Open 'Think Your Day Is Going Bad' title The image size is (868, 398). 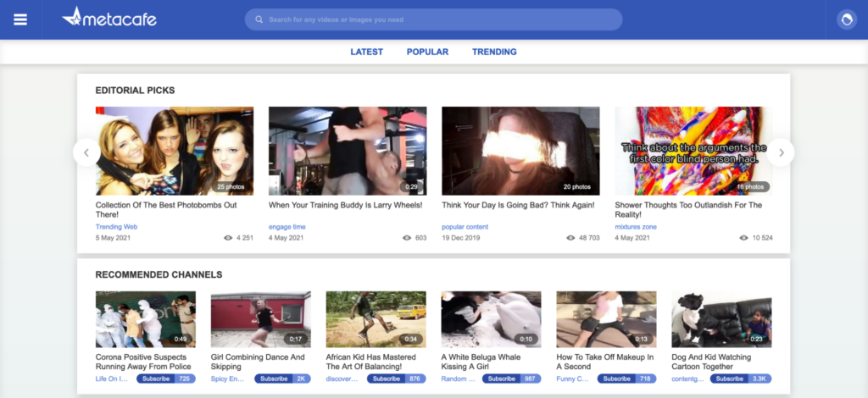518,205
